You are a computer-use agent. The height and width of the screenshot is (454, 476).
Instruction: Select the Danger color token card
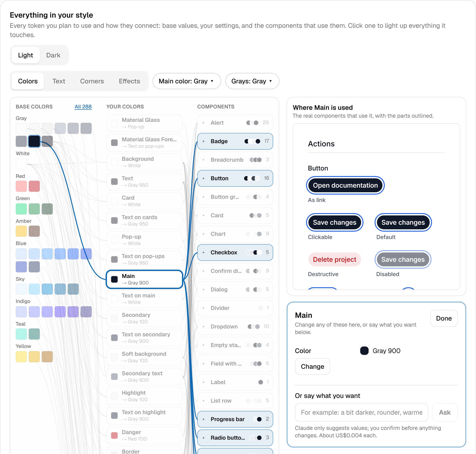(x=144, y=435)
